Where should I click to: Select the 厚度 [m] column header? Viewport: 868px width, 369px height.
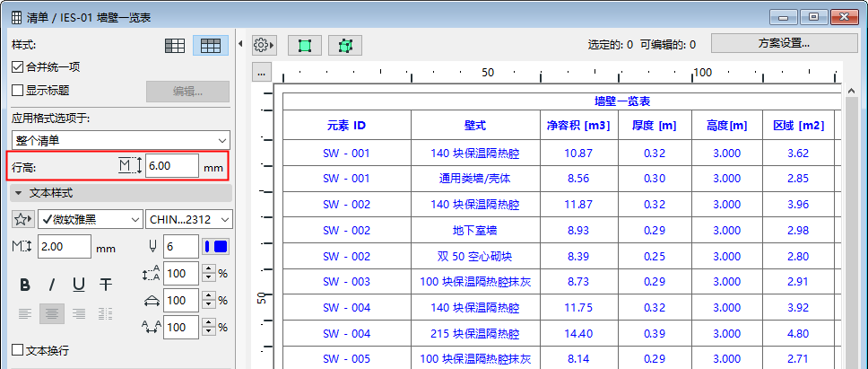[x=655, y=125]
